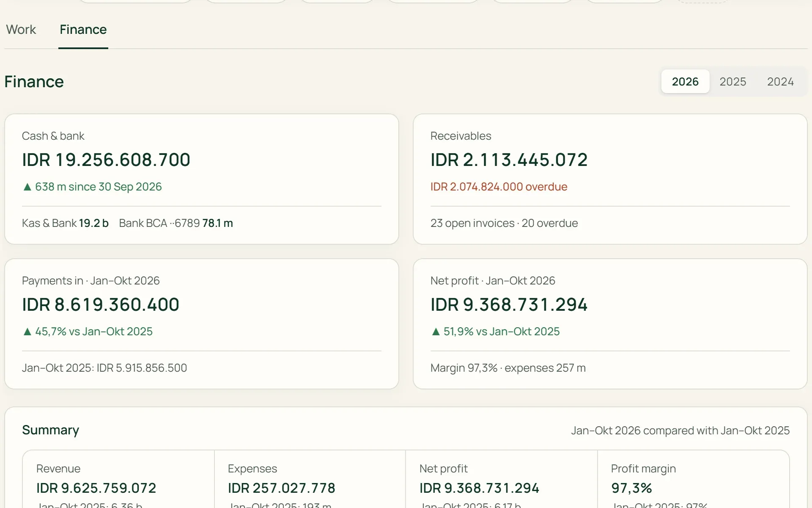Click the 'Receivables' card label

461,136
